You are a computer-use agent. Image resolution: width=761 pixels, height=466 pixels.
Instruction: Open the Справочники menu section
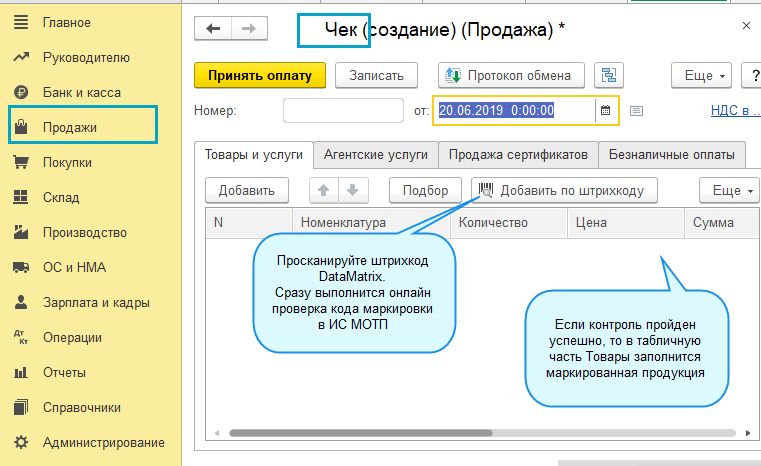point(82,407)
